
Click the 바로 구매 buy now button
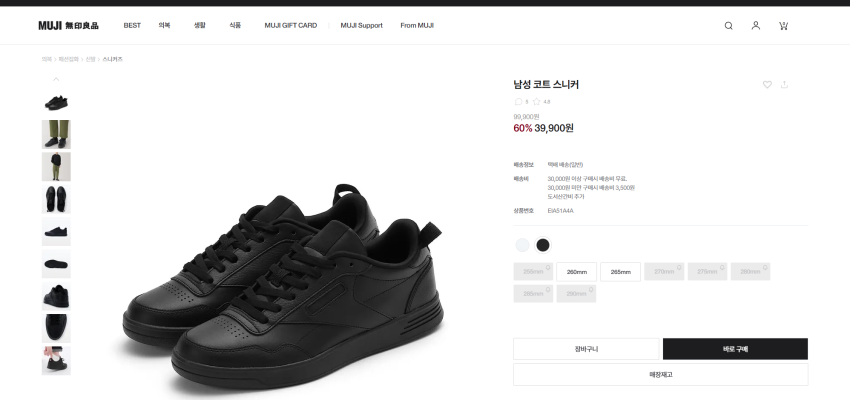pos(735,349)
